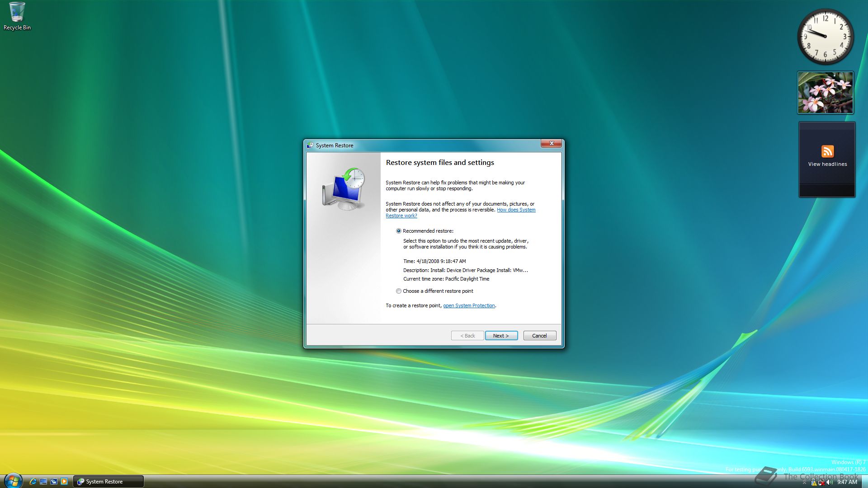Screen dimensions: 868x488
Task: Click the 9:47 AM taskbar clock
Action: [847, 482]
